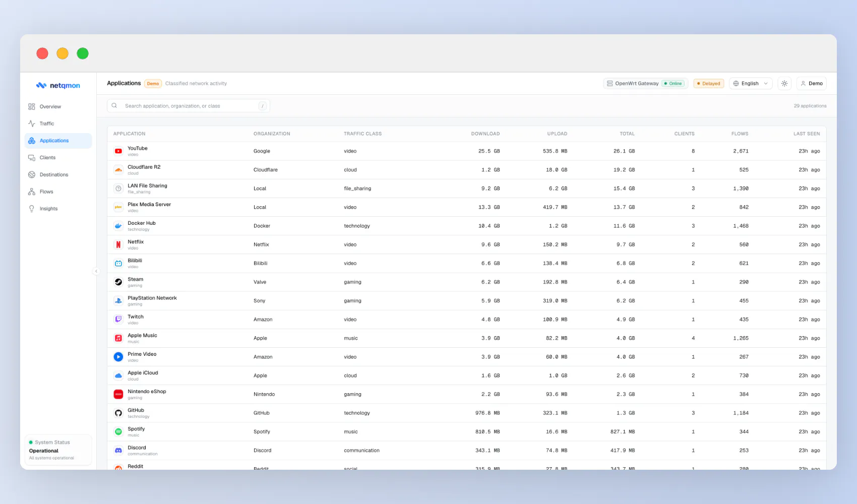Screen dimensions: 857x504
Task: Click the Insights lightbulb icon
Action: coord(32,209)
